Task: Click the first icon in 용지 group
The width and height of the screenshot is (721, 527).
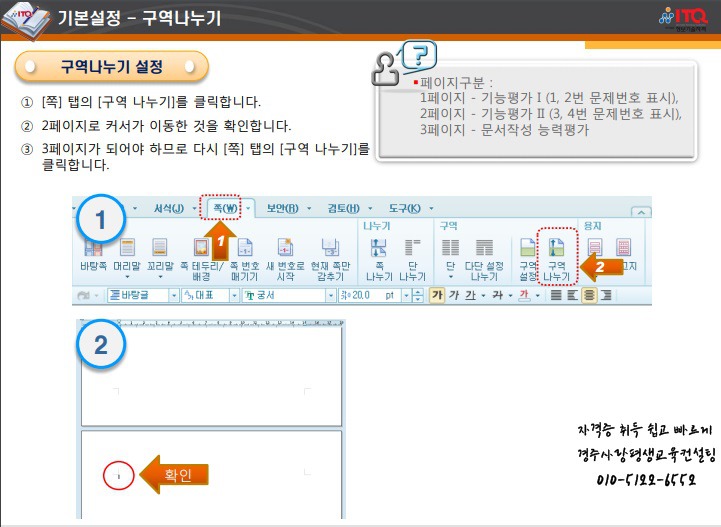Action: click(x=595, y=247)
